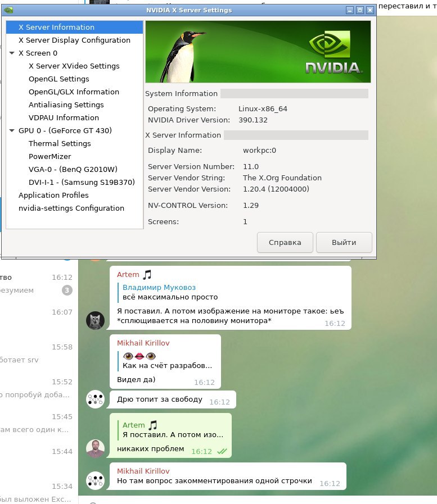Select the X Screen 0 entry
Image resolution: width=437 pixels, height=504 pixels.
38,53
